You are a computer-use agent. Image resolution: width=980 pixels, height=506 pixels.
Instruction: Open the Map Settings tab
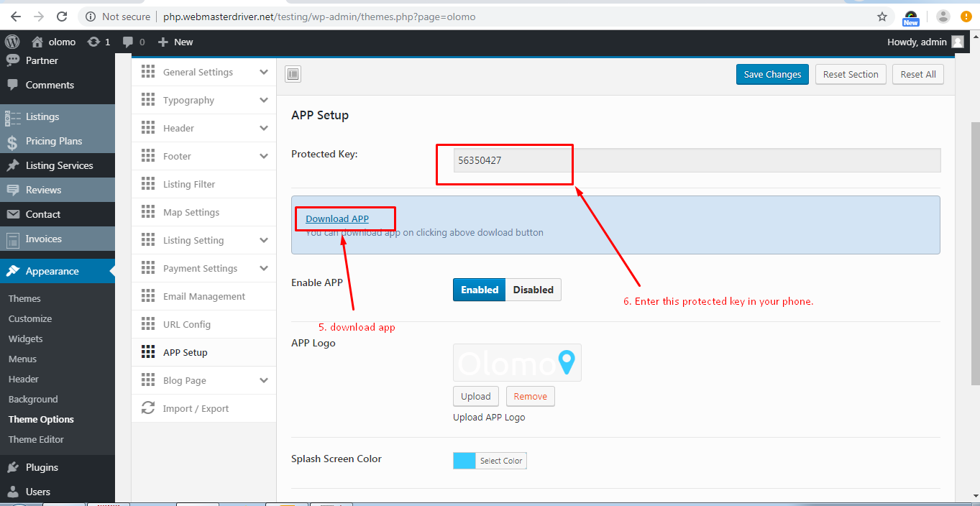click(x=191, y=212)
